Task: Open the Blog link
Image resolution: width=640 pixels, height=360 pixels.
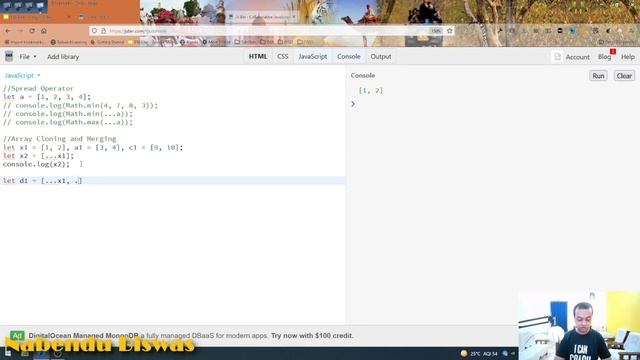Action: click(604, 57)
